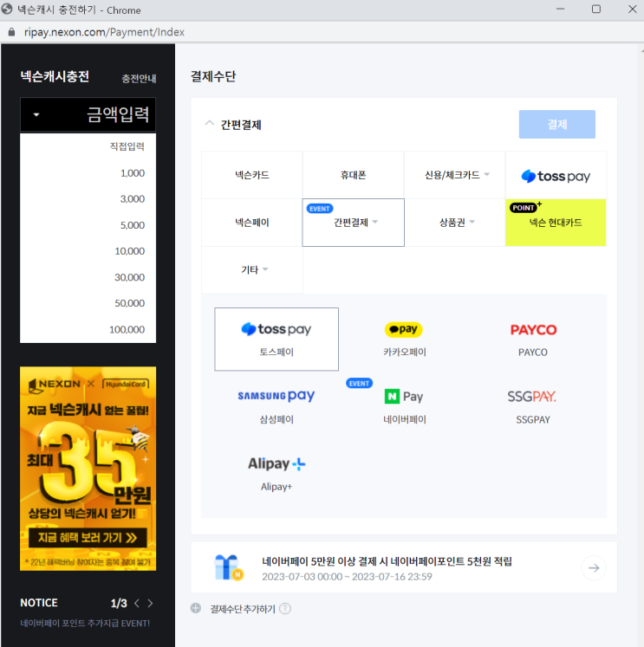Select the 넥슨카드 payment method
This screenshot has height=647, width=644.
point(252,175)
